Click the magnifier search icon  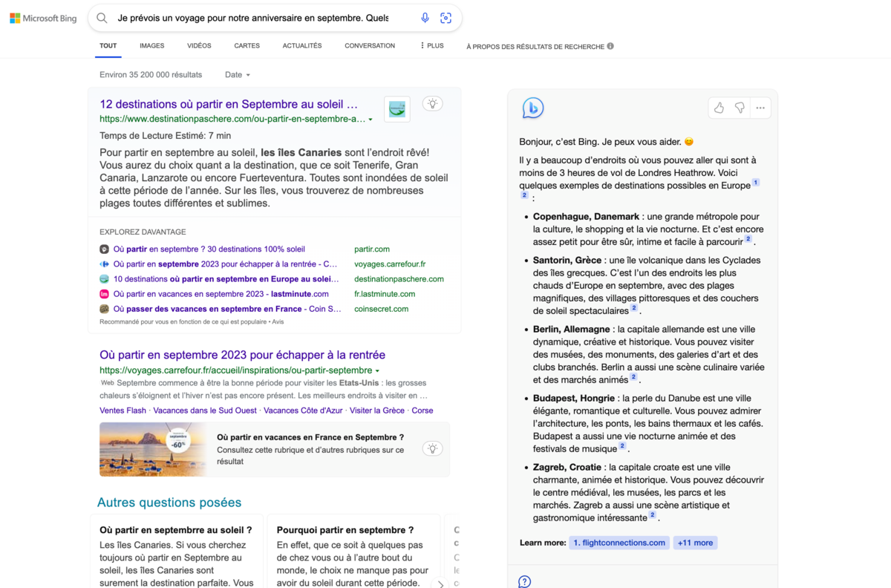tap(102, 18)
